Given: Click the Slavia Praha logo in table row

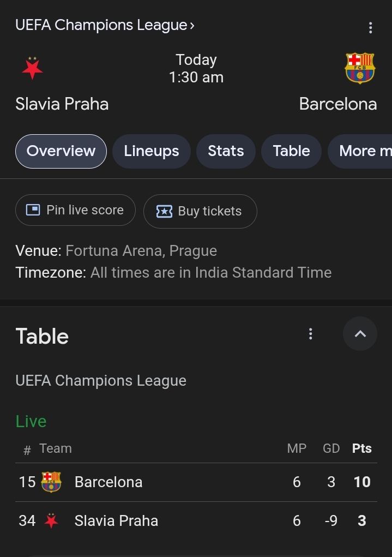Looking at the screenshot, I should tap(51, 521).
